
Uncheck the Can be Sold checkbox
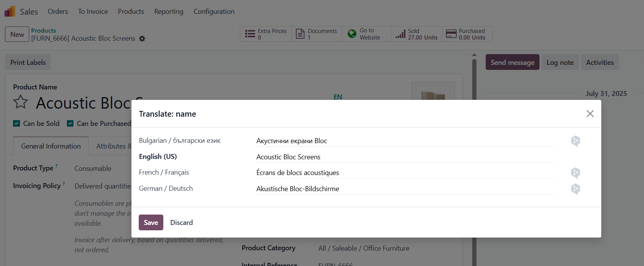coord(17,124)
